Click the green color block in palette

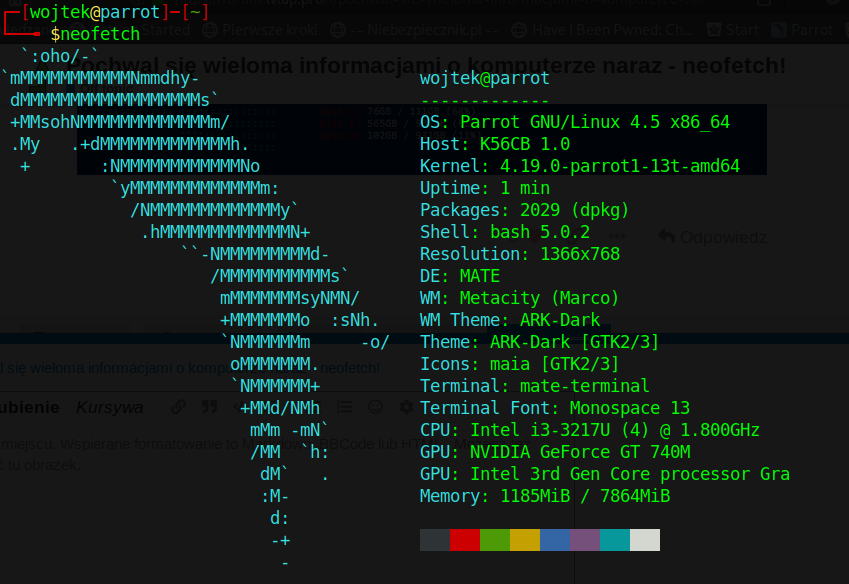[495, 540]
